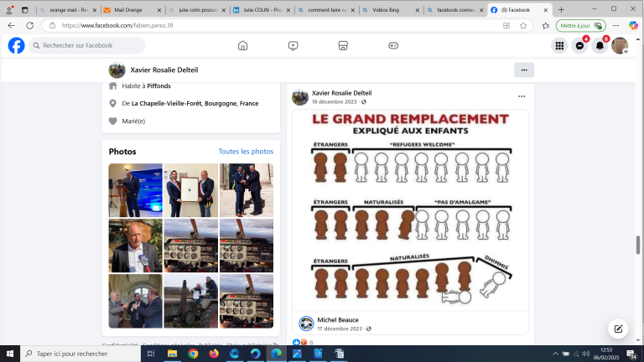Open Messenger chats icon
The width and height of the screenshot is (644, 362).
pos(579,46)
